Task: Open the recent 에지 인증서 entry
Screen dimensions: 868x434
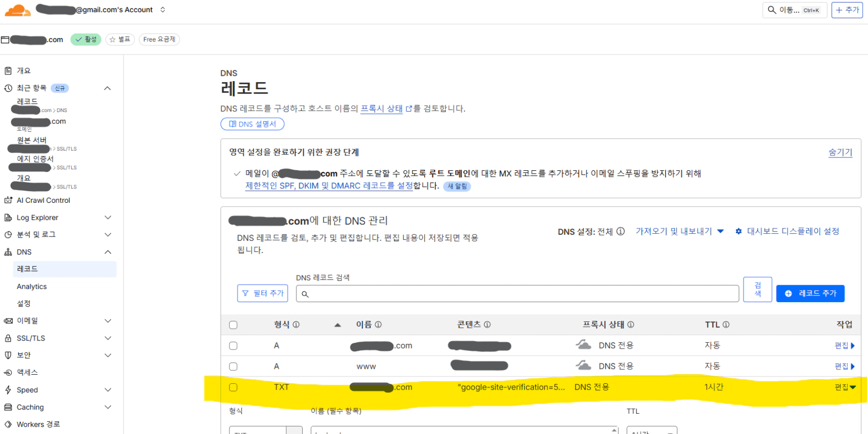Action: [x=35, y=159]
